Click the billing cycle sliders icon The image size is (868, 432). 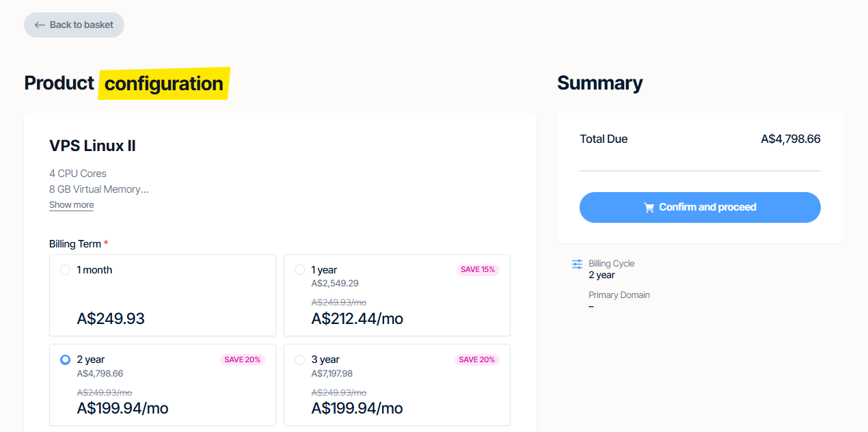(577, 264)
